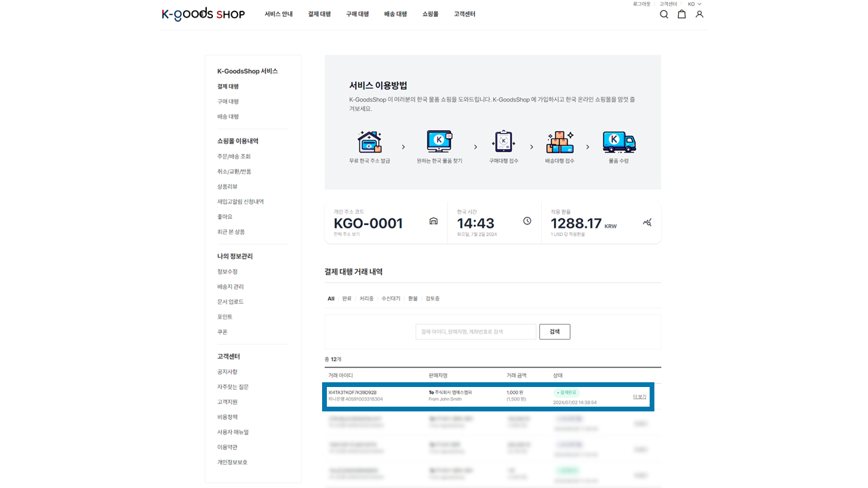Click the clock icon next to 14:43
Viewport: 868px width, 488px height.
(x=527, y=221)
